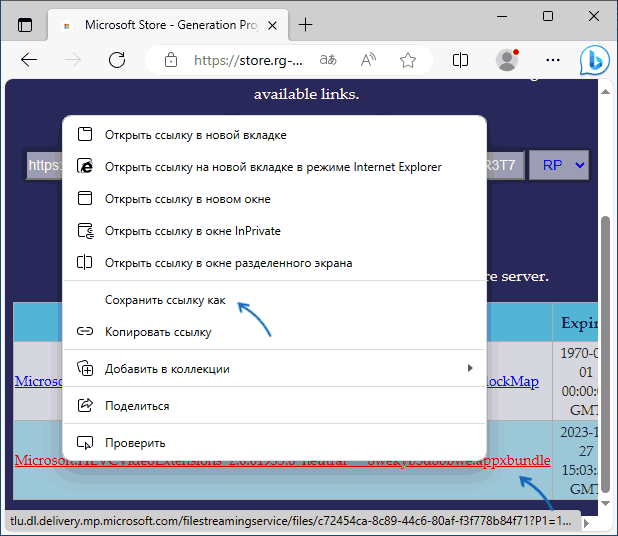Image resolution: width=618 pixels, height=536 pixels.
Task: Select Проверить to inspect element
Action: 275,443
